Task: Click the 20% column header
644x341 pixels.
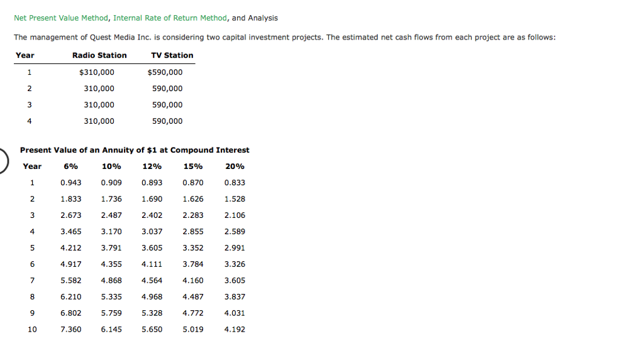Action: coord(235,166)
